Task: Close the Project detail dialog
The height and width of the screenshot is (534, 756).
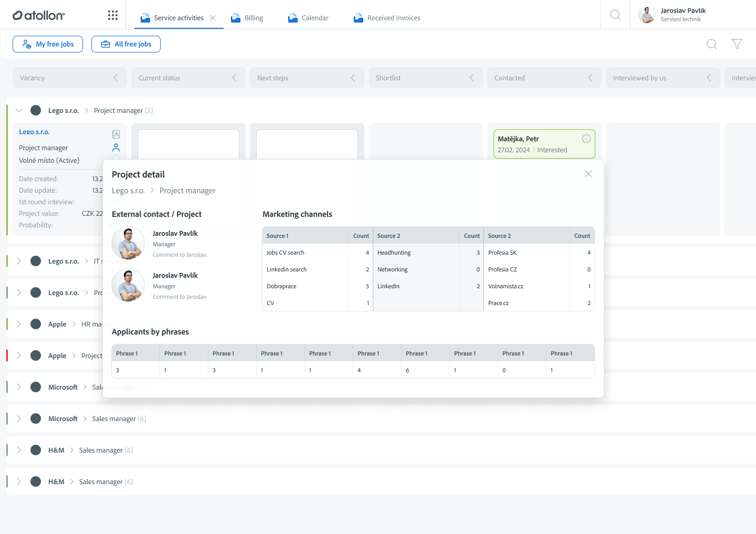Action: click(x=588, y=173)
